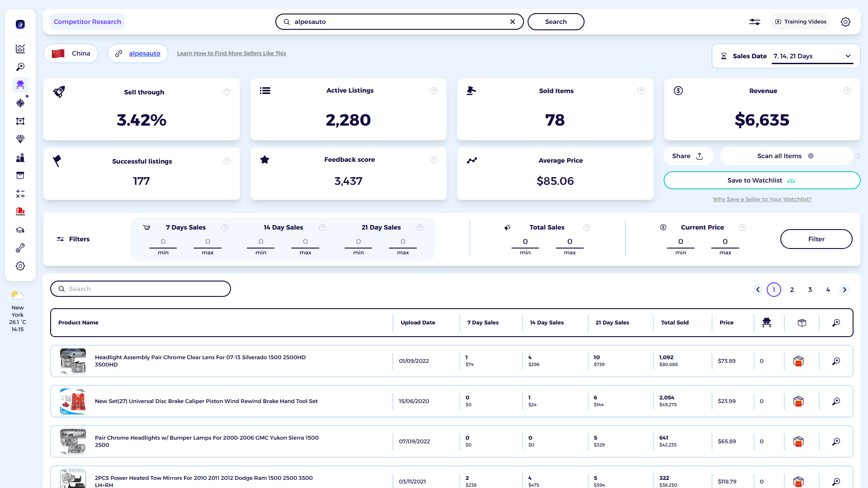Screen dimensions: 868x488
Task: Open the filter sliders icon in header
Action: pos(755,22)
